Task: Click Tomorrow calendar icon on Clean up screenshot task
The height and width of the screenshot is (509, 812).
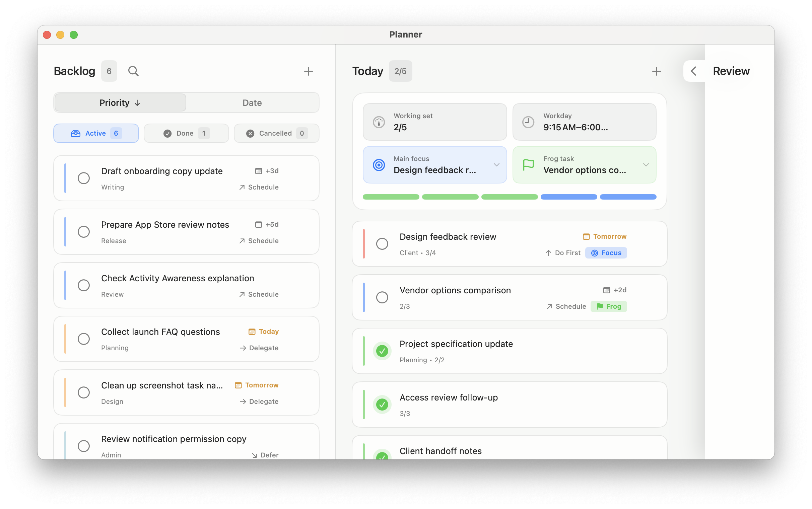Action: [x=238, y=385]
